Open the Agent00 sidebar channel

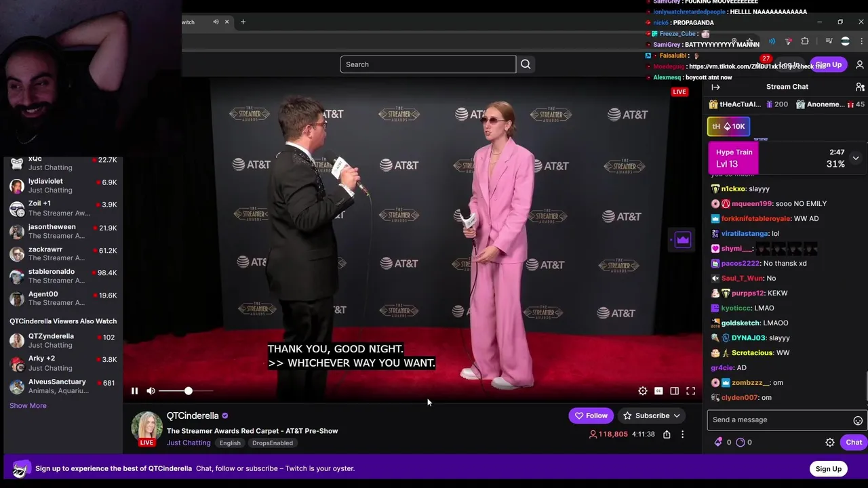tap(62, 298)
